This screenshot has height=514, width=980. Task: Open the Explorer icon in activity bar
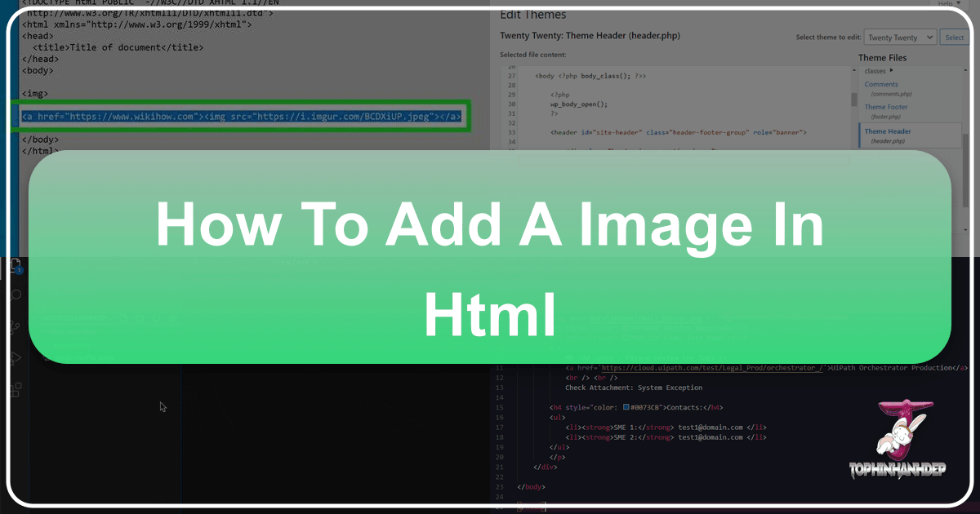17,266
